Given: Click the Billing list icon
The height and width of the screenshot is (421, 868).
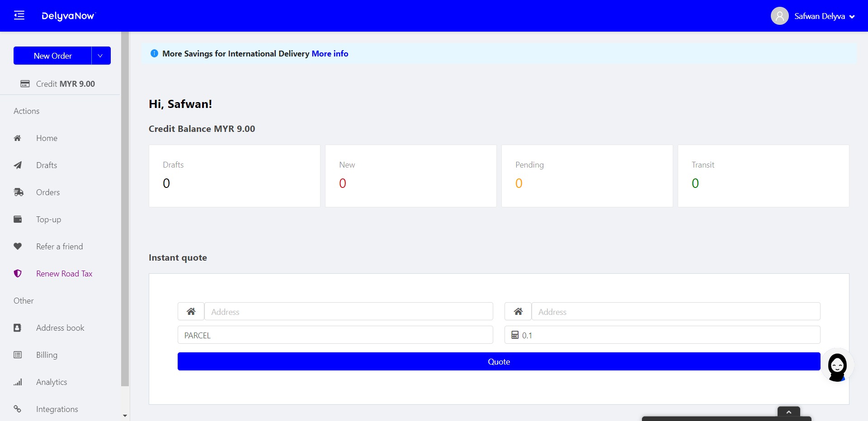Looking at the screenshot, I should click(18, 355).
